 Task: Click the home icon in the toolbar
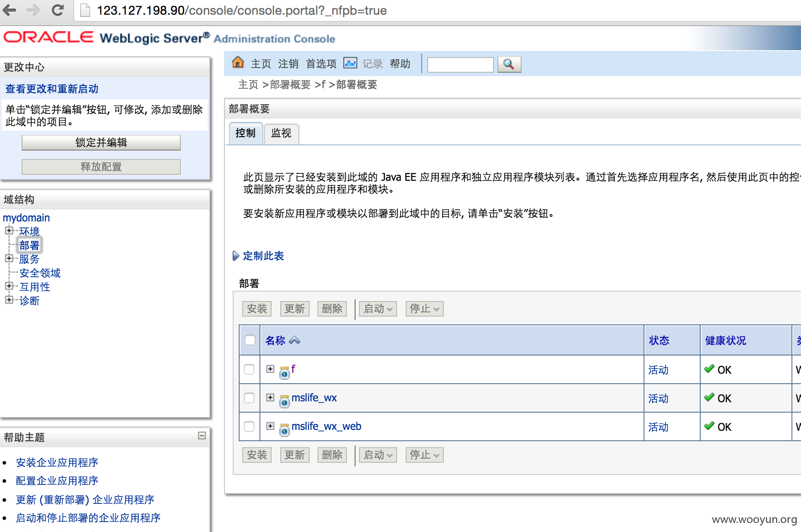click(x=238, y=63)
